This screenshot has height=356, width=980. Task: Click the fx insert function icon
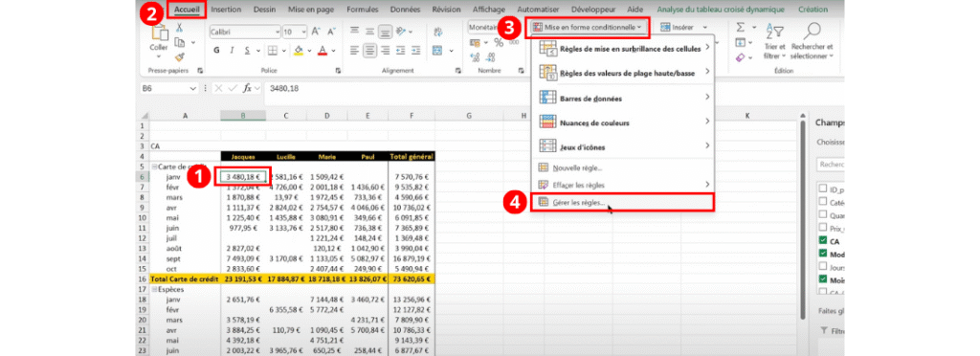[x=248, y=88]
